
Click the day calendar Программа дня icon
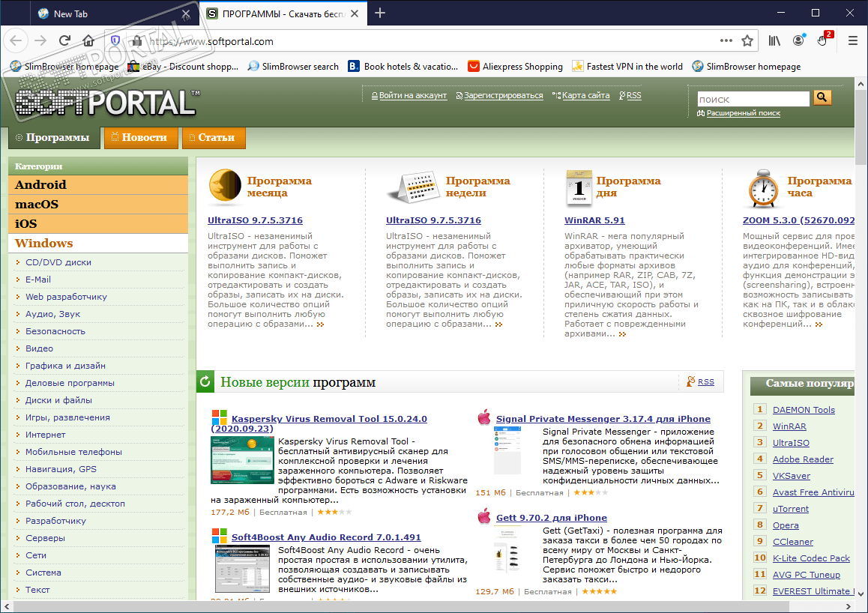pos(579,187)
